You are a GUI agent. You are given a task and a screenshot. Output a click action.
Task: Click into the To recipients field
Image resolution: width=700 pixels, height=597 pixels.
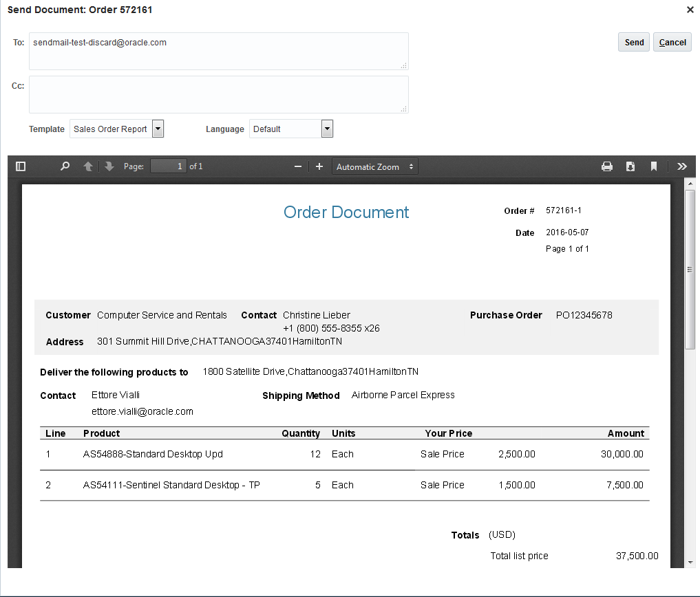point(218,52)
